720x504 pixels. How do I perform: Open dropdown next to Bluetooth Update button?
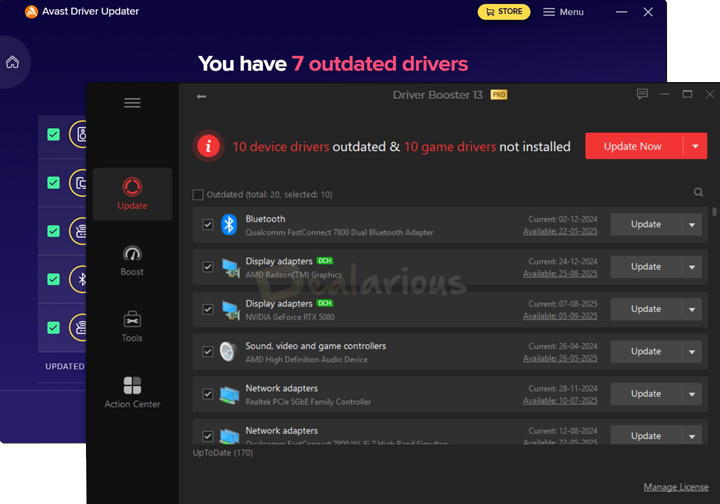[x=692, y=225]
